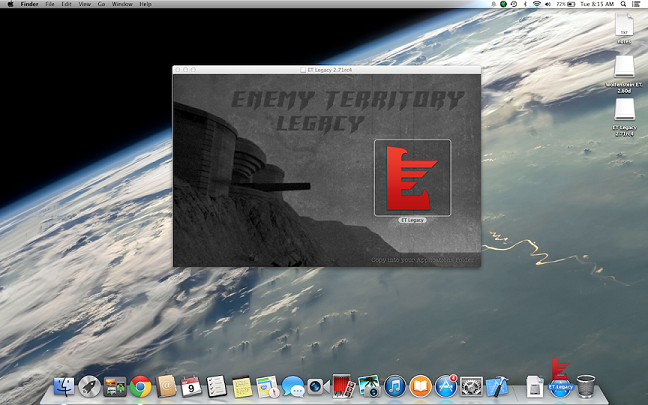Click the volume speaker icon in menu bar
The width and height of the screenshot is (648, 405).
point(548,4)
